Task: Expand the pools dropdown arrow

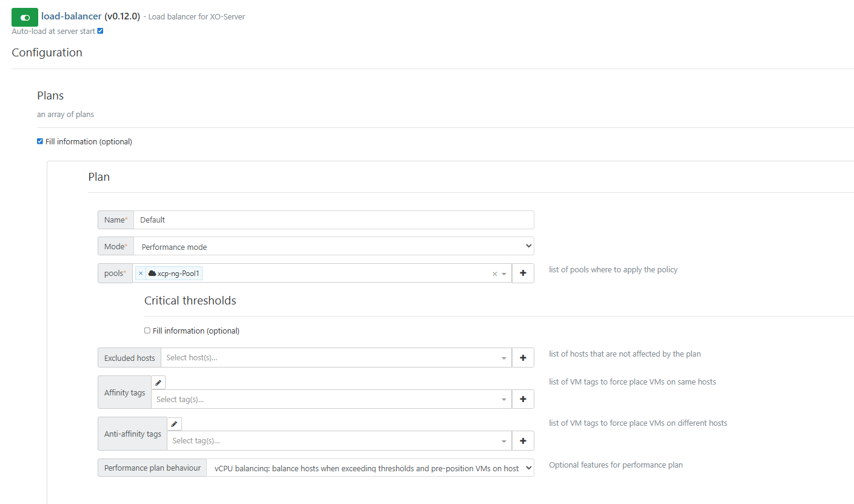Action: point(504,274)
